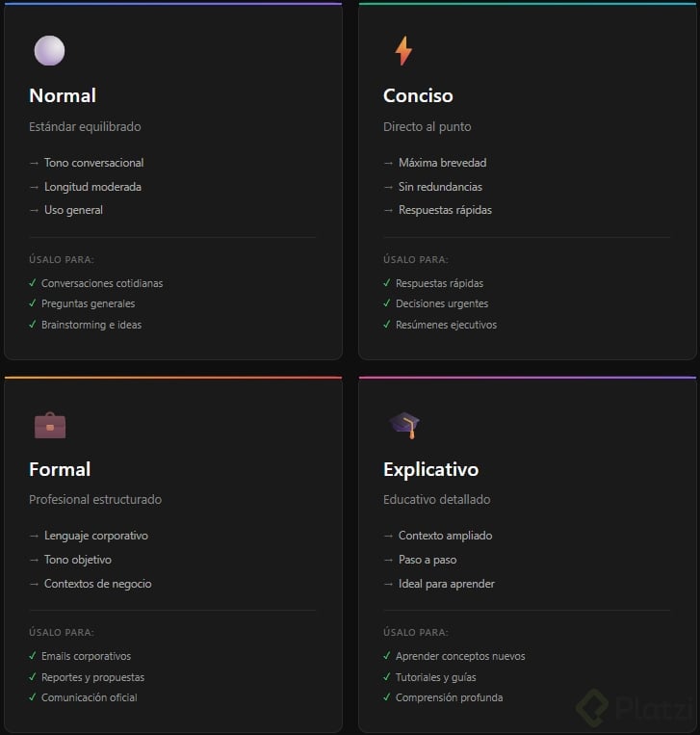Click the arrow beside Máxima brevedad
The width and height of the screenshot is (700, 735).
389,163
